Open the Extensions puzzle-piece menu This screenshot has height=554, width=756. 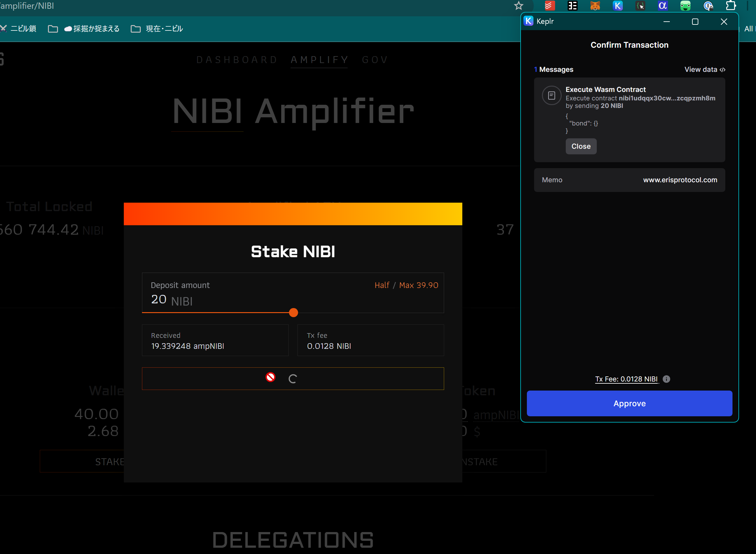click(x=731, y=6)
